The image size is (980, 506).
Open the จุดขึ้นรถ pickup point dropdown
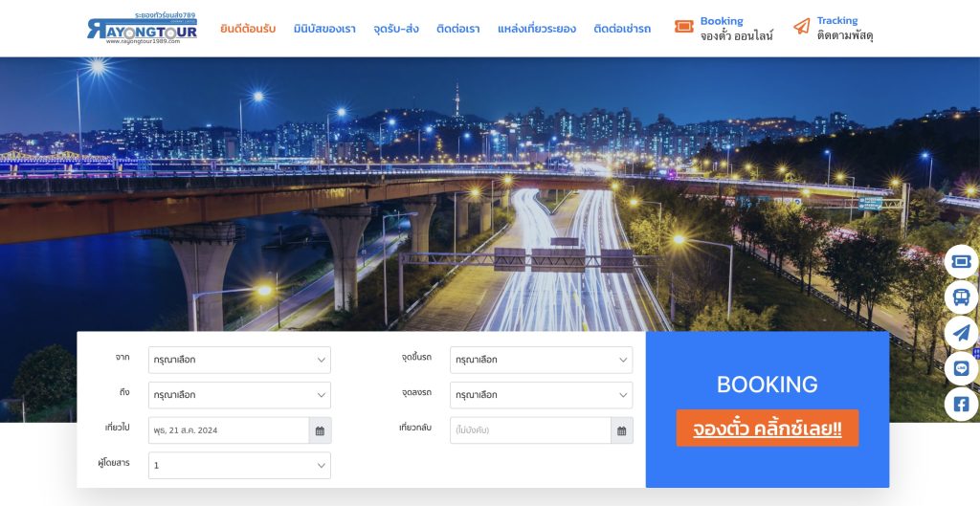point(541,360)
